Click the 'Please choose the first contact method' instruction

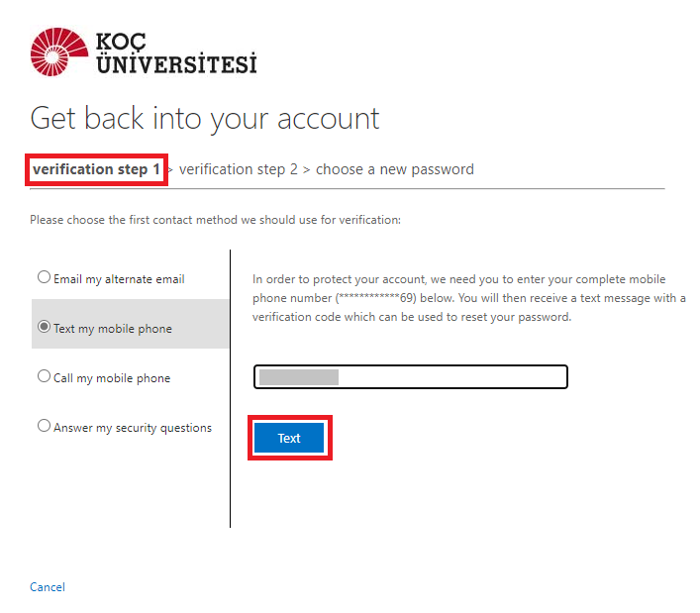[x=215, y=220]
